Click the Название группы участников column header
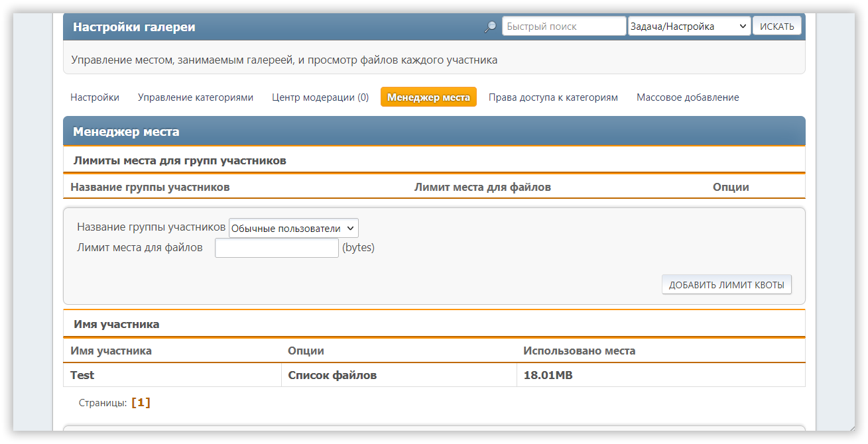Image resolution: width=868 pixels, height=444 pixels. tap(150, 187)
